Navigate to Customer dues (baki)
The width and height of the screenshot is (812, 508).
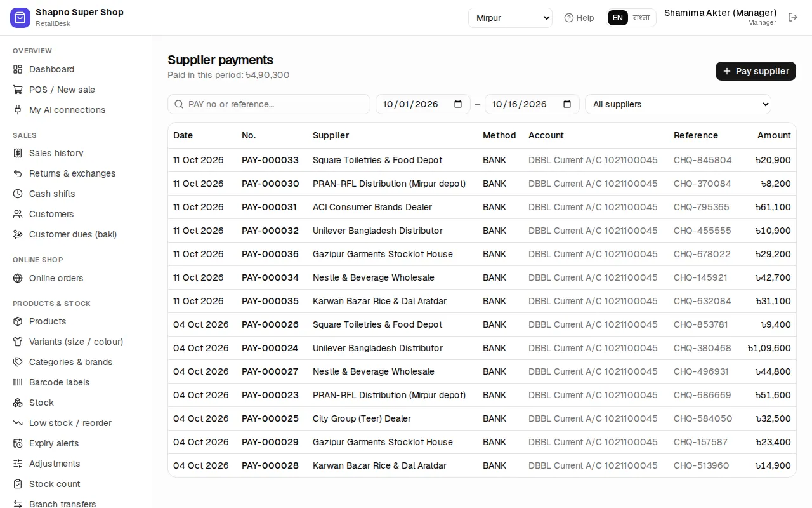(76, 234)
